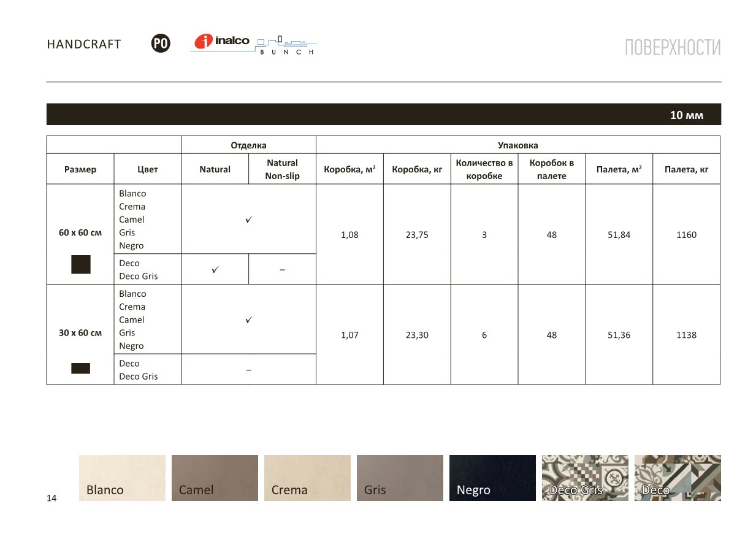Click the Коробка, м² column header
The image size is (756, 547).
(349, 169)
